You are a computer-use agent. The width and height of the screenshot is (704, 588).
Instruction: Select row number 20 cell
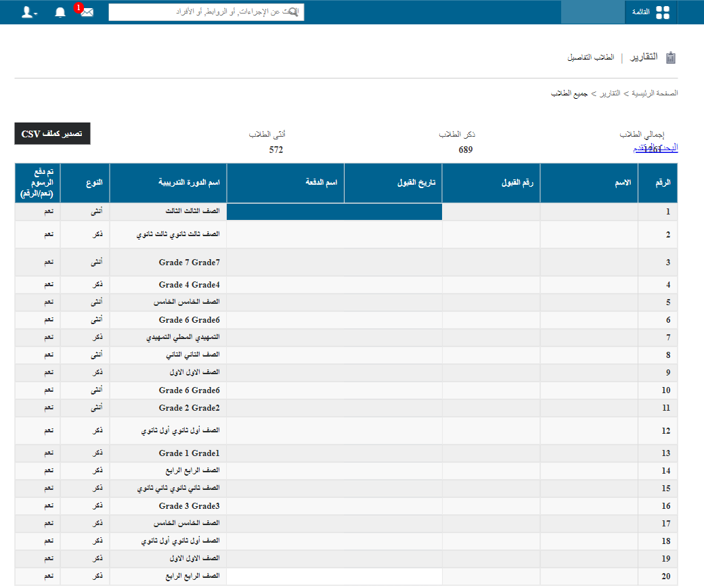(x=658, y=576)
